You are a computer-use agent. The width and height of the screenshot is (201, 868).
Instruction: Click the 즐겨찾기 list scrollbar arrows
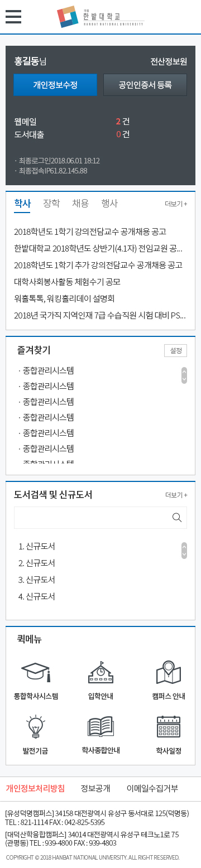pyautogui.click(x=184, y=375)
